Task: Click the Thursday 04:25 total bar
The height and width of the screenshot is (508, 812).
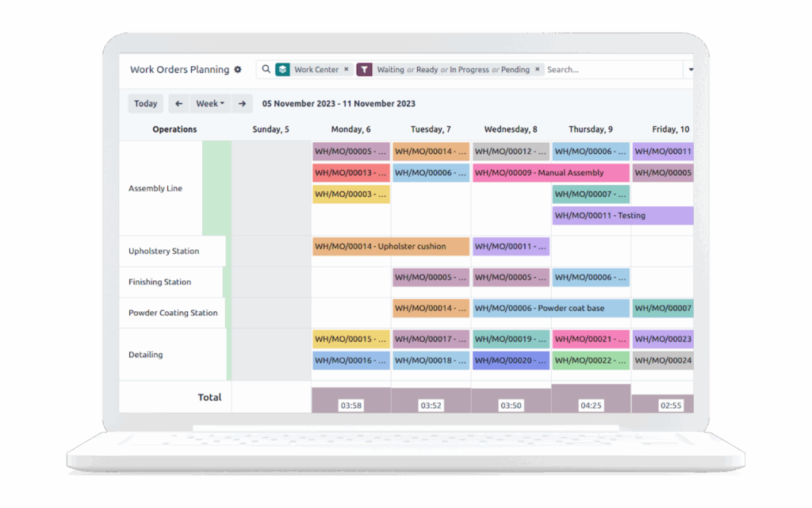Action: point(591,399)
